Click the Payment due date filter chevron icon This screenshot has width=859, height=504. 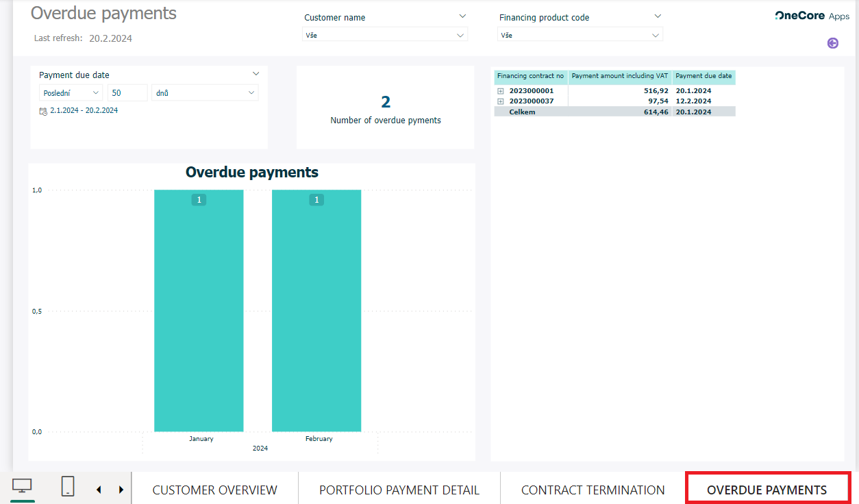256,73
